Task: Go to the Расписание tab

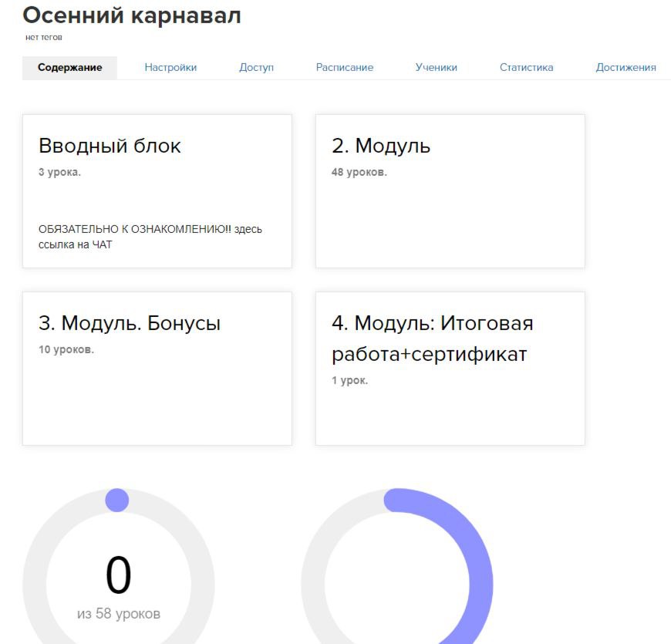Action: (x=345, y=68)
